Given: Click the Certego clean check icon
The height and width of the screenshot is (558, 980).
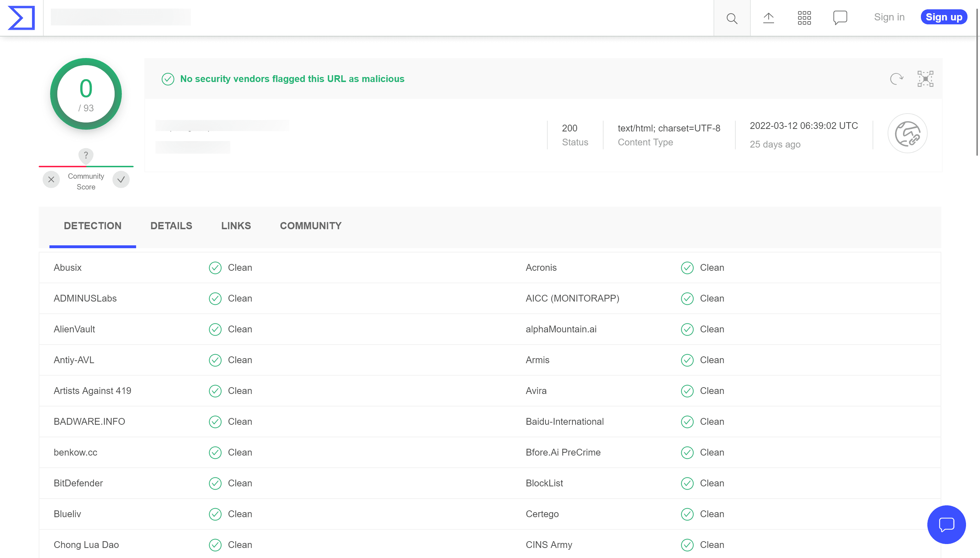Looking at the screenshot, I should [687, 514].
